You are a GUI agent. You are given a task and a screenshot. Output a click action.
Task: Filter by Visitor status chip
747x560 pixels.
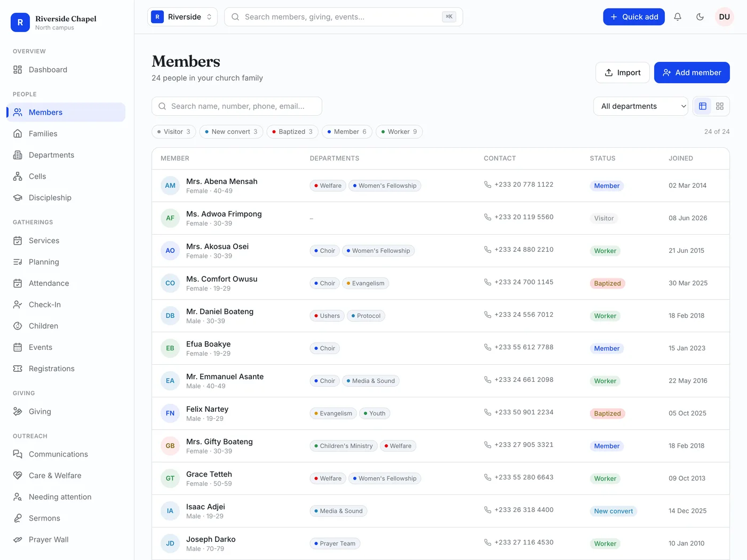point(174,132)
